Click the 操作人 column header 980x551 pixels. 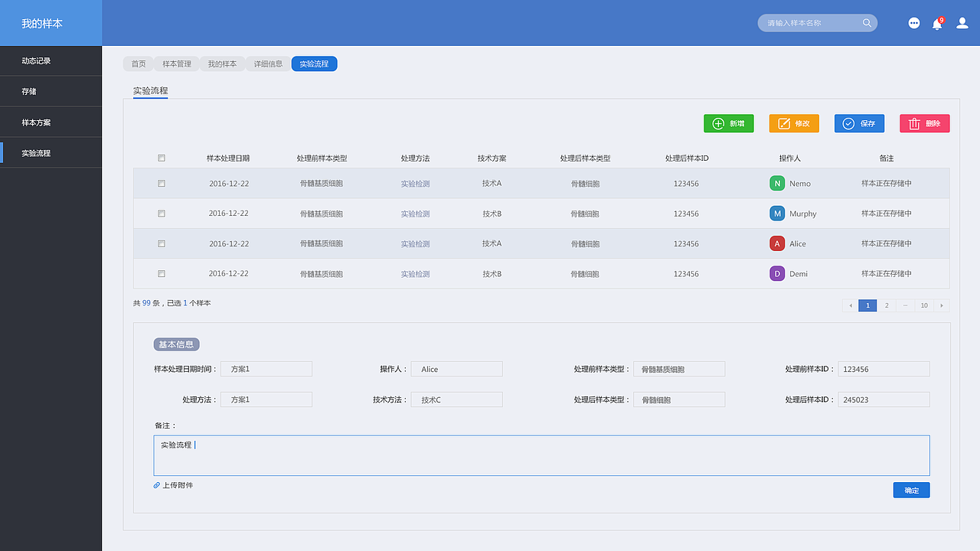click(789, 158)
